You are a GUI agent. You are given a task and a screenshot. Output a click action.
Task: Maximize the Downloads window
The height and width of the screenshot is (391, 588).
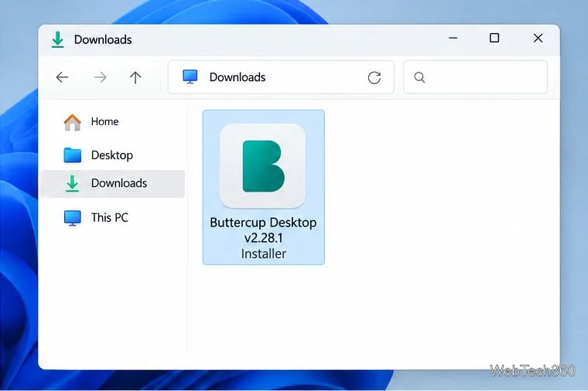pos(494,38)
